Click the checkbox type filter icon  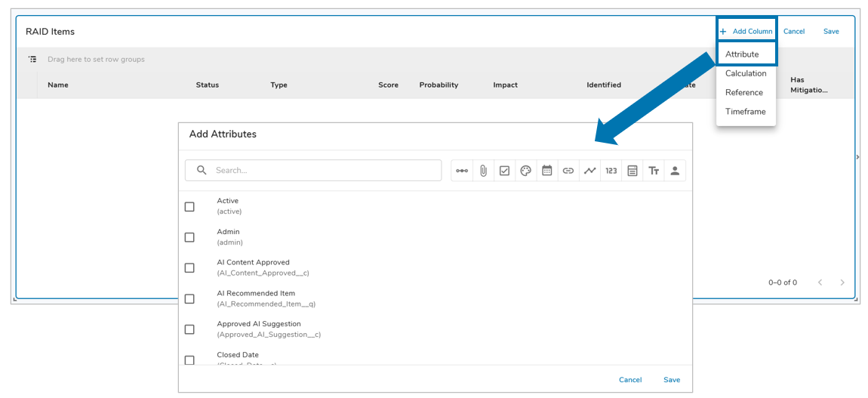click(x=504, y=171)
